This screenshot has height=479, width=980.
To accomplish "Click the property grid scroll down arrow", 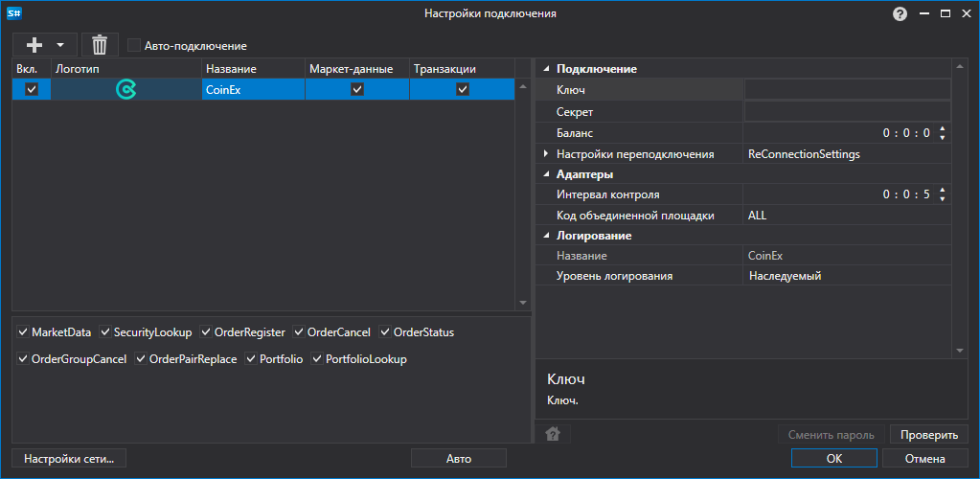I will 960,352.
